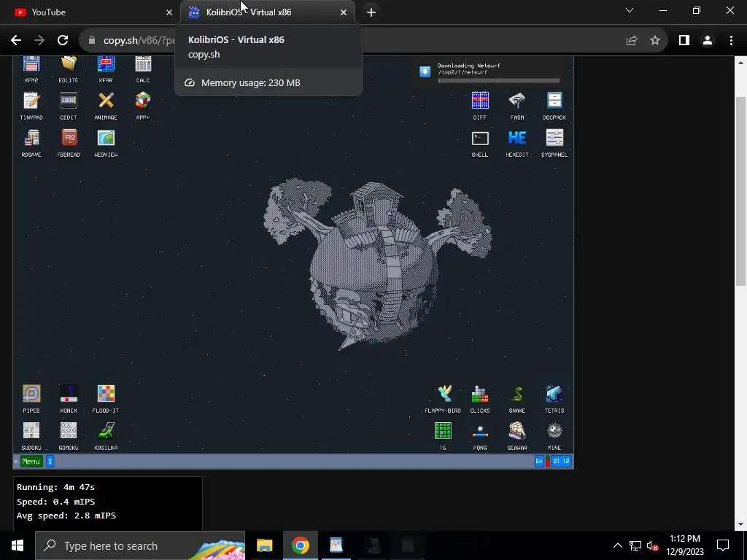Launch the WEBVIEW browser icon
Image resolution: width=747 pixels, height=560 pixels.
(106, 143)
